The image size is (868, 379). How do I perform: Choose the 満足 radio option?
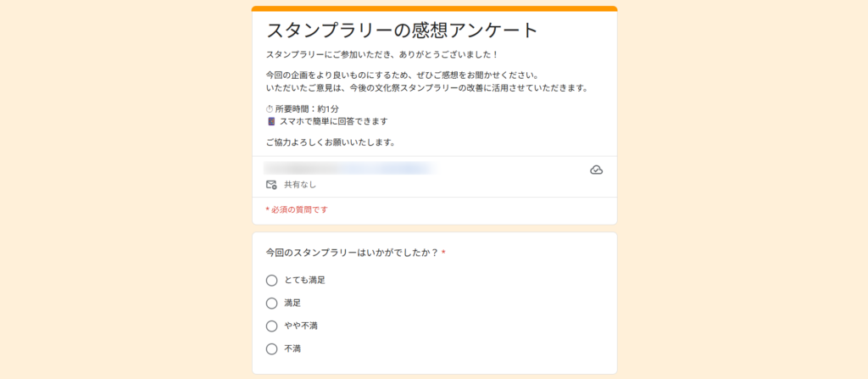coord(271,303)
